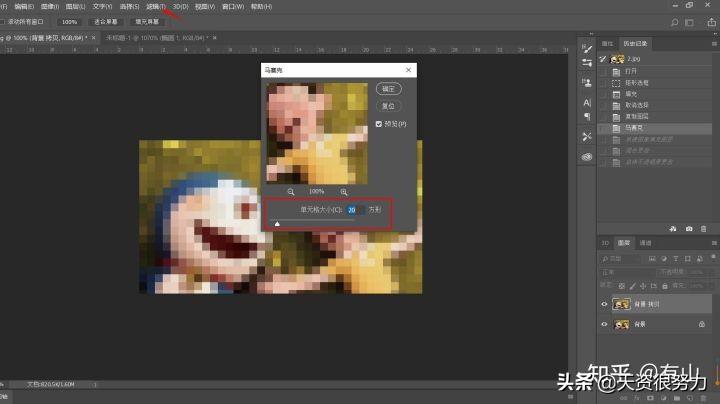Open the 窗口(W) window menu
The height and width of the screenshot is (404, 720).
tap(233, 6)
